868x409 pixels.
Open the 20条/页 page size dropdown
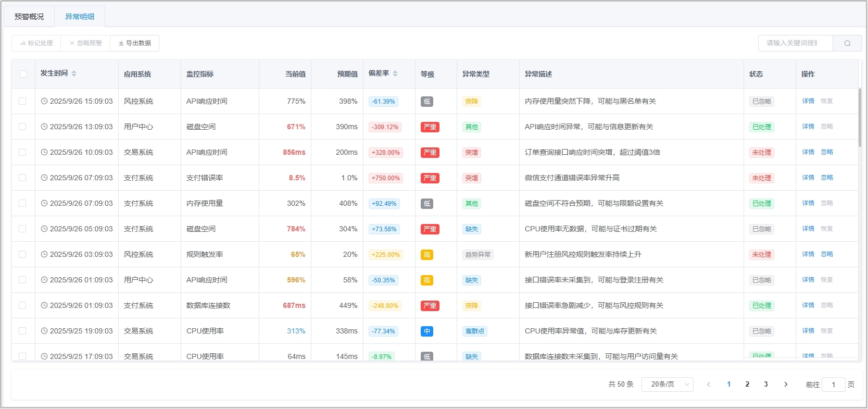coord(667,385)
